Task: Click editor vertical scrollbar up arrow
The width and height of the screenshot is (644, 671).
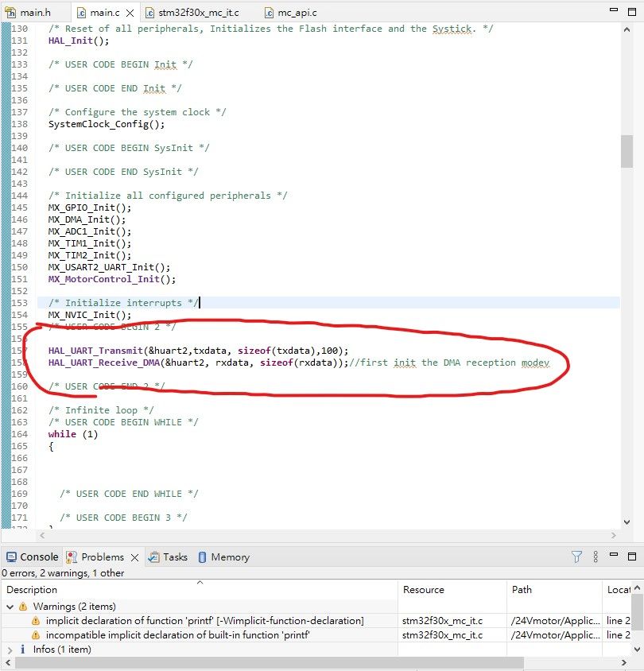Action: pos(627,29)
